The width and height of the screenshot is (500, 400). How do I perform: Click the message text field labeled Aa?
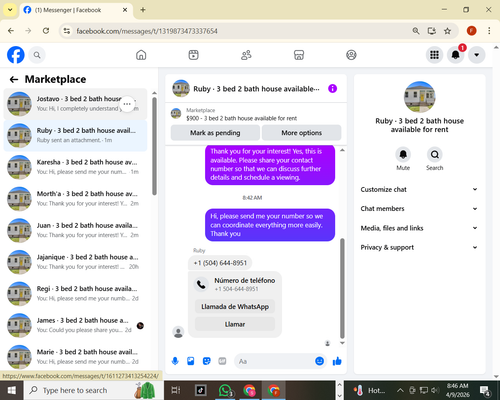coord(274,361)
